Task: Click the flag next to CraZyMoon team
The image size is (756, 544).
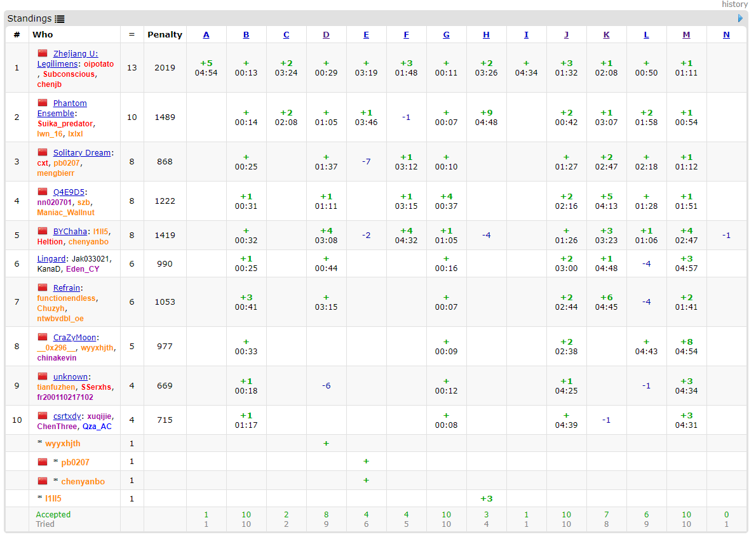Action: 43,337
